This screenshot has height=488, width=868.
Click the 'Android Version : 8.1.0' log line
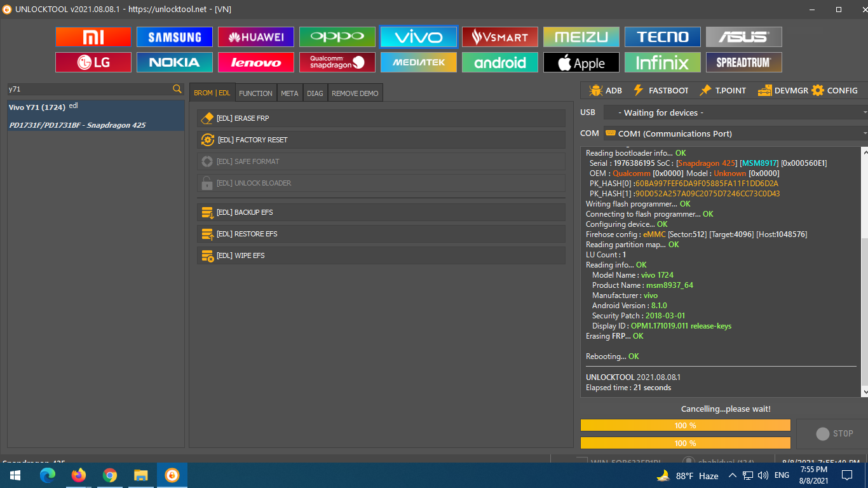click(630, 306)
